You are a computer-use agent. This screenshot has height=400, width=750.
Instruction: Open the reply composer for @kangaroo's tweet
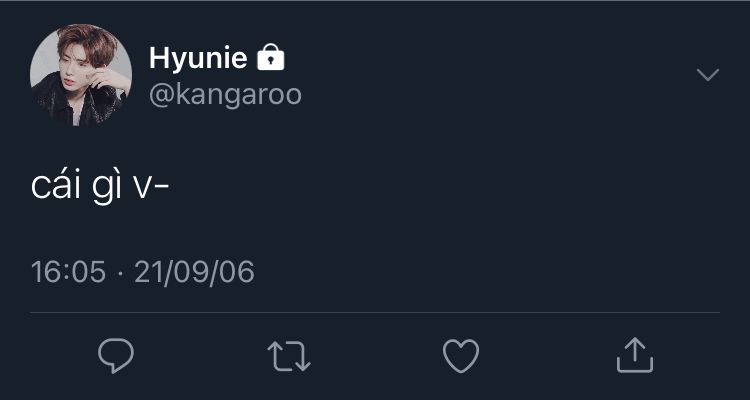pos(116,355)
